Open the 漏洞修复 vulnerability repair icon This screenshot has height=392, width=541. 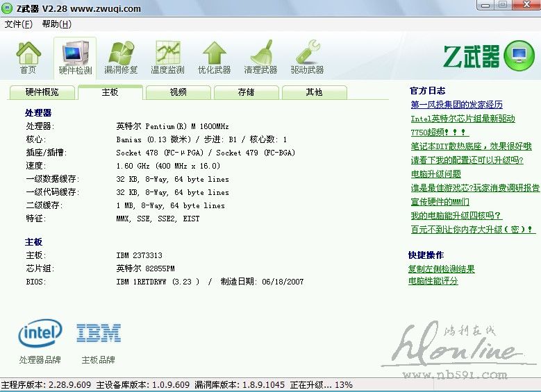tap(121, 58)
